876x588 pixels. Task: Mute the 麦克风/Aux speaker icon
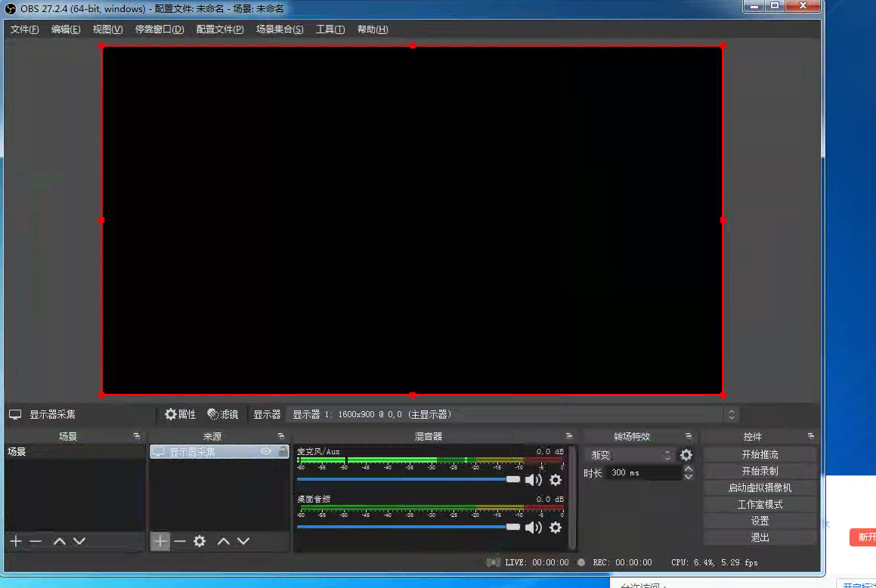coord(534,480)
